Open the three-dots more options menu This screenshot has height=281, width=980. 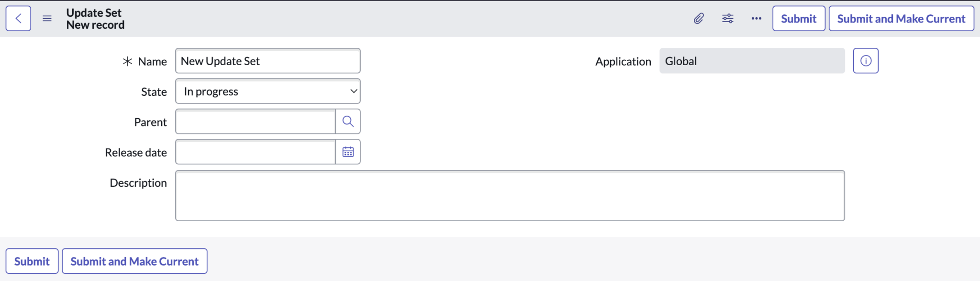pos(756,19)
